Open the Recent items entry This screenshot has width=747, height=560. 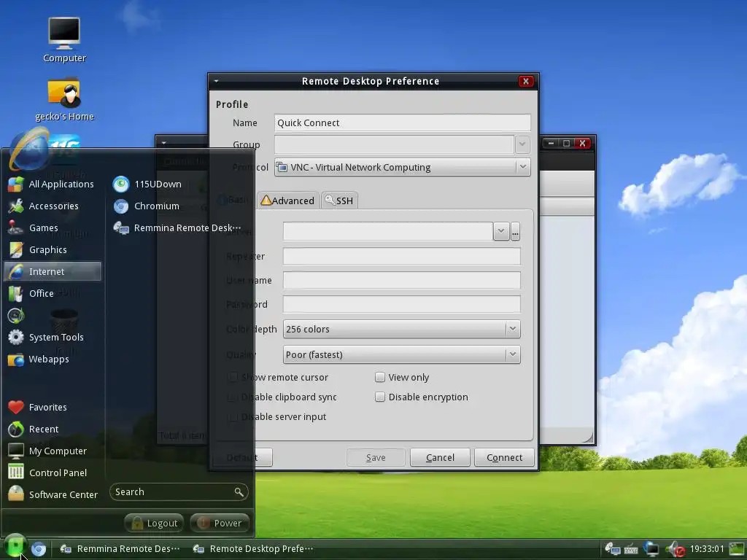34,429
